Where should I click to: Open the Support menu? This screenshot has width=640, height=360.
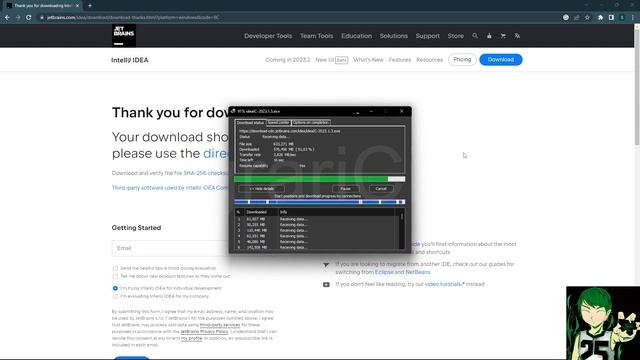428,36
